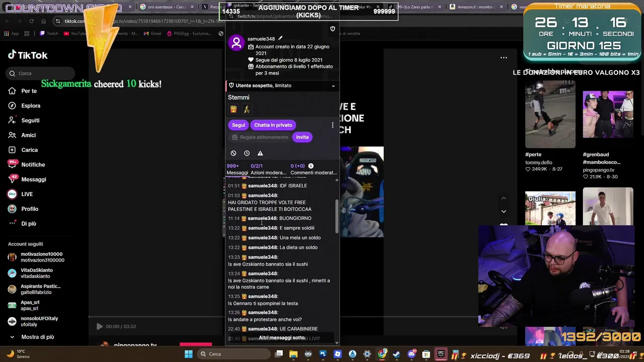644x362 pixels.
Task: Click message 'Una mela un soldo'
Action: click(274, 238)
